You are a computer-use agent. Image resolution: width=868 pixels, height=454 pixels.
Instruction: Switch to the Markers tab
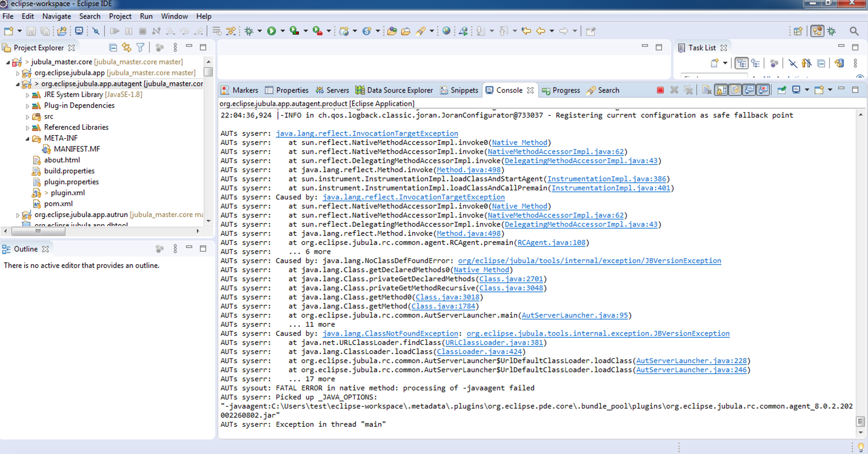(239, 90)
